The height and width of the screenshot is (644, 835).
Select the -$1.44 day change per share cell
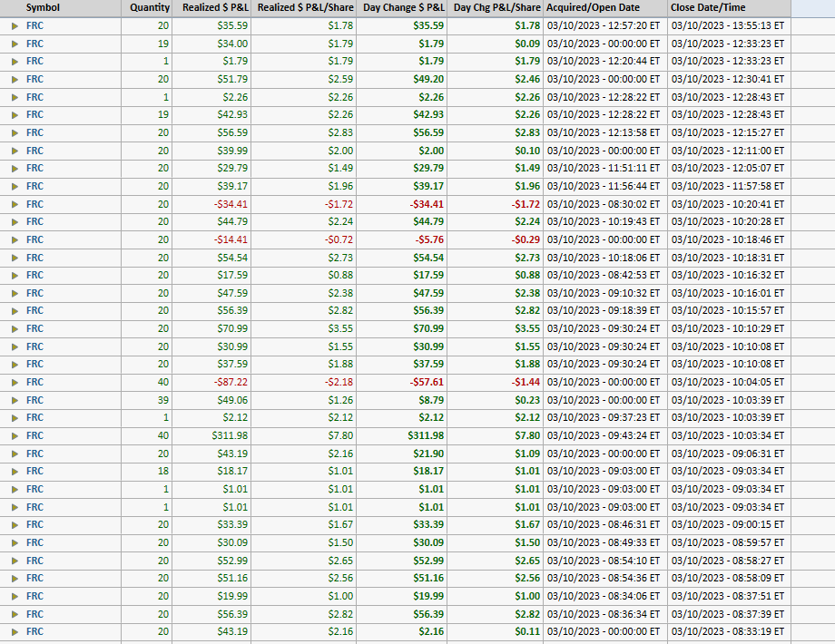(496, 382)
